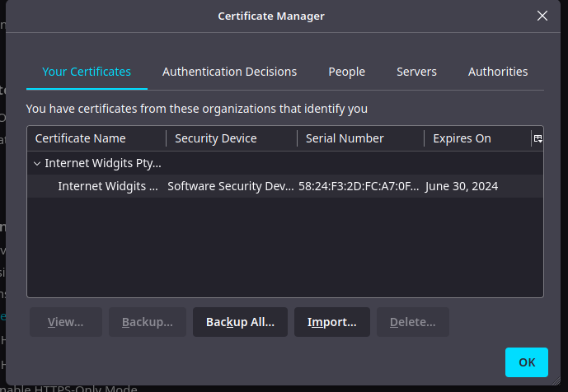Click the View button

coord(66,322)
